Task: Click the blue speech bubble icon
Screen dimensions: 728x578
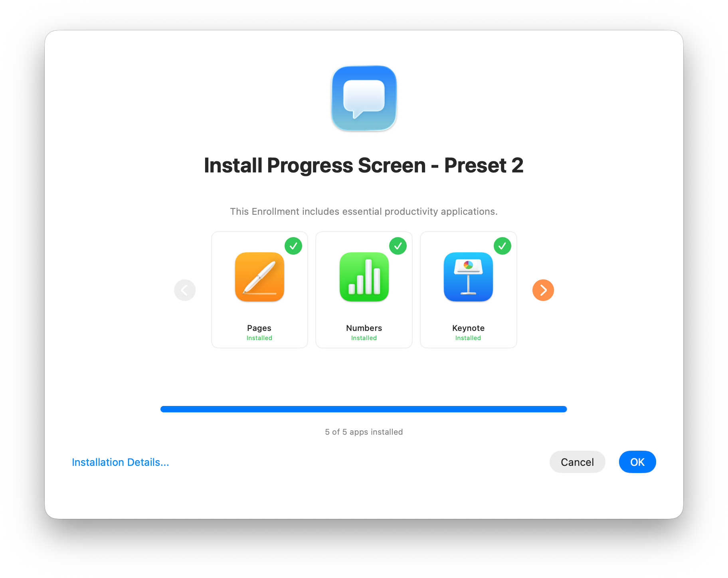Action: [364, 98]
